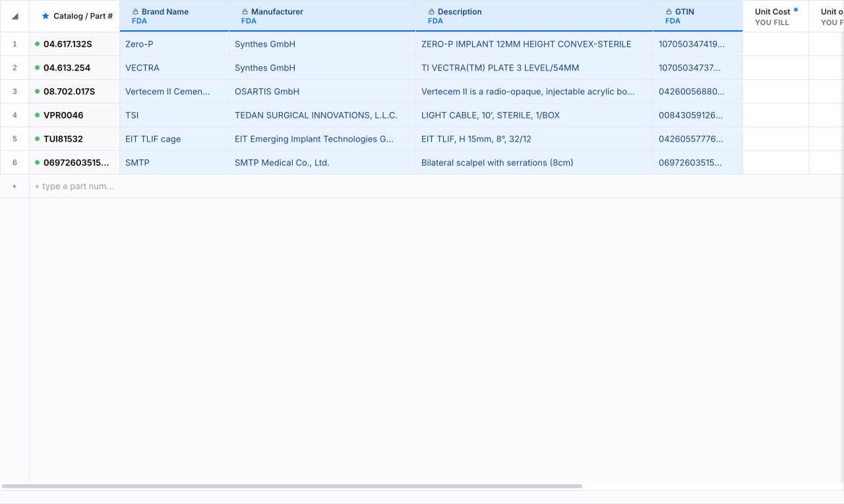
Task: Click empty Unit Cost cell for VPR0046 row
Action: 776,115
